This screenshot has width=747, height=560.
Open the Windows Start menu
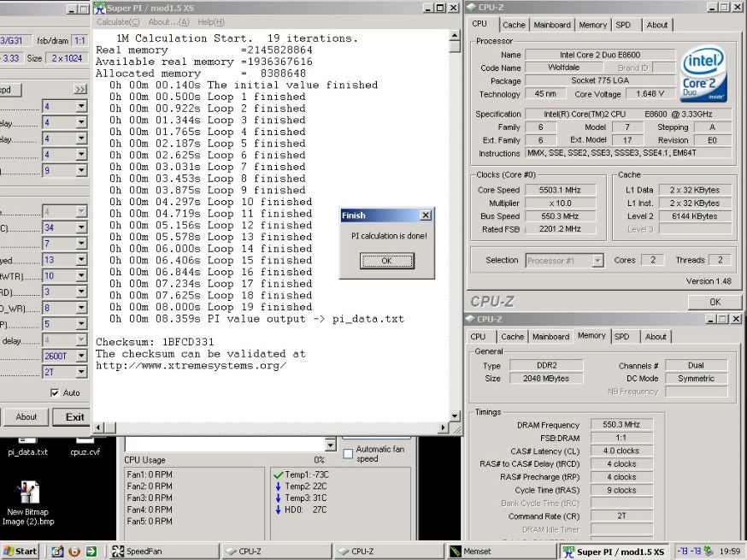coord(20,551)
